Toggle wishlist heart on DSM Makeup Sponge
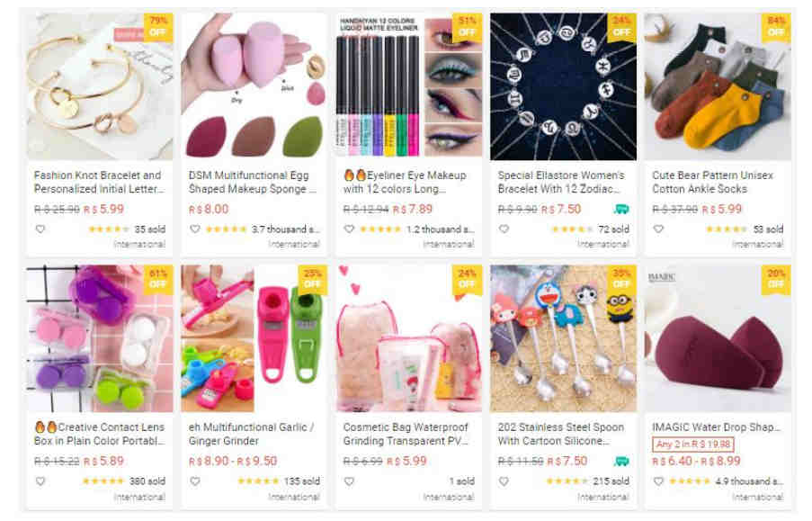Screen dimensions: 812x521 (x=195, y=229)
